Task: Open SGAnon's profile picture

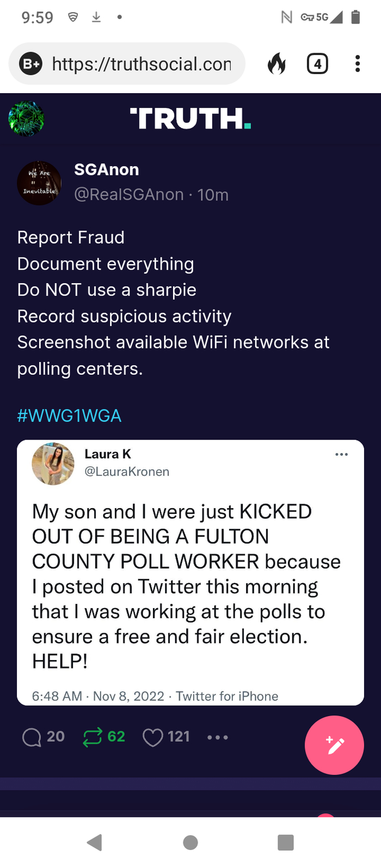Action: (x=39, y=183)
